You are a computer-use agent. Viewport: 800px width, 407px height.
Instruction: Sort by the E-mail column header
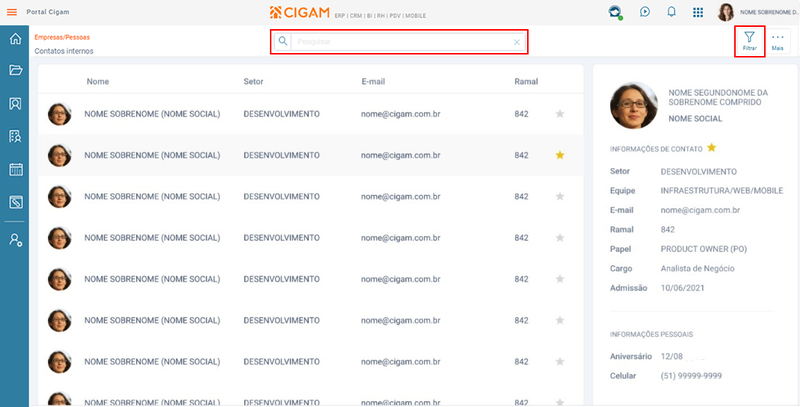[x=373, y=82]
